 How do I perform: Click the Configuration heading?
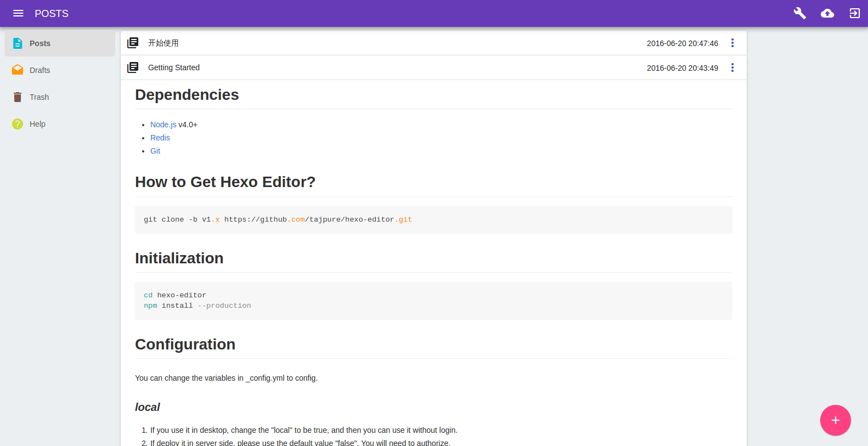[x=185, y=345]
